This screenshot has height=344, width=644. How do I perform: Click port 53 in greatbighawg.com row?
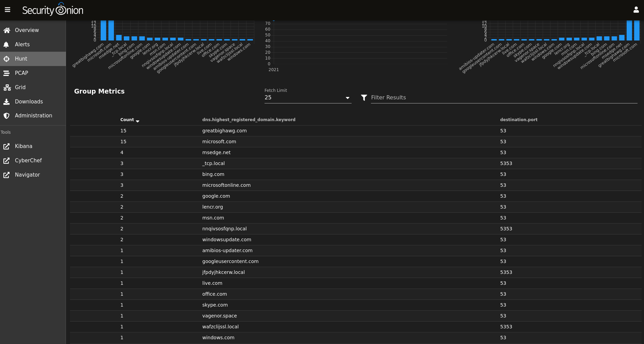coord(503,131)
